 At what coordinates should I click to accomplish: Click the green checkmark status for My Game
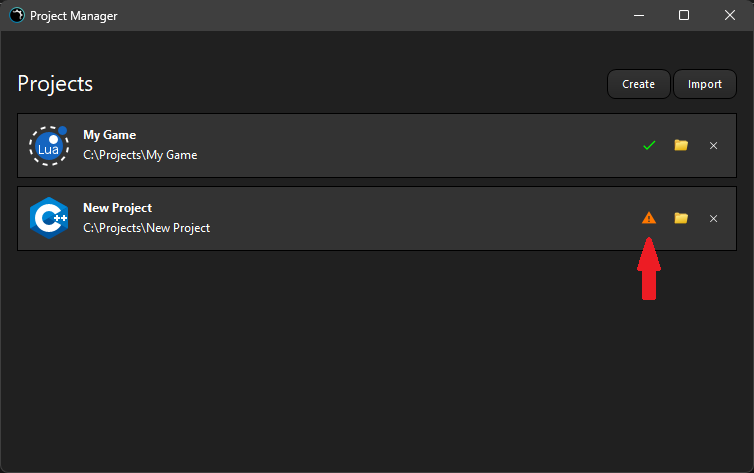coord(649,145)
